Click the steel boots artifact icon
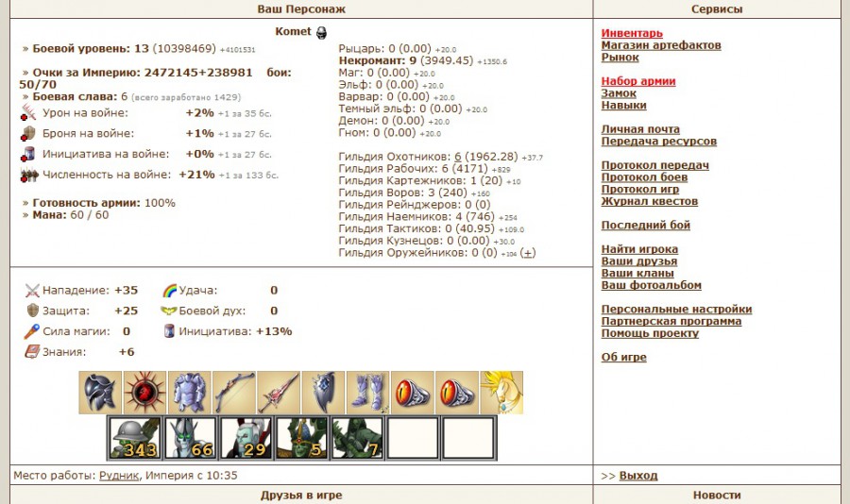 [368, 393]
